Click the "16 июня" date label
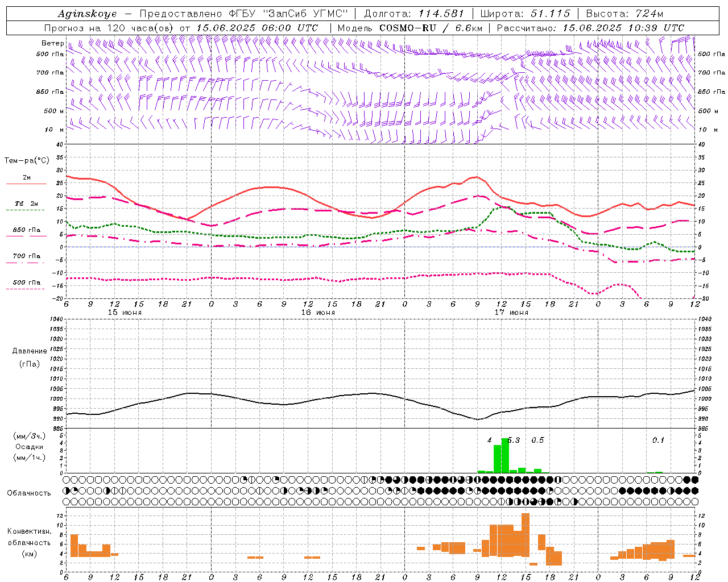728x582 pixels. [318, 313]
